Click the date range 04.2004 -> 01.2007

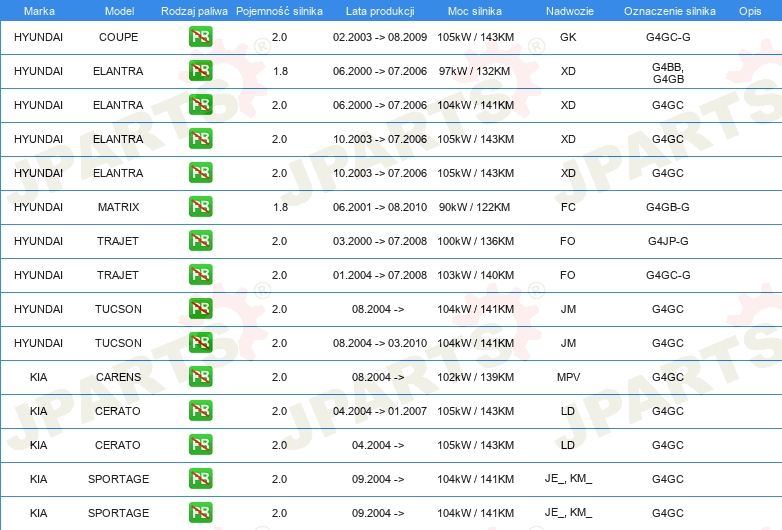[x=380, y=411]
